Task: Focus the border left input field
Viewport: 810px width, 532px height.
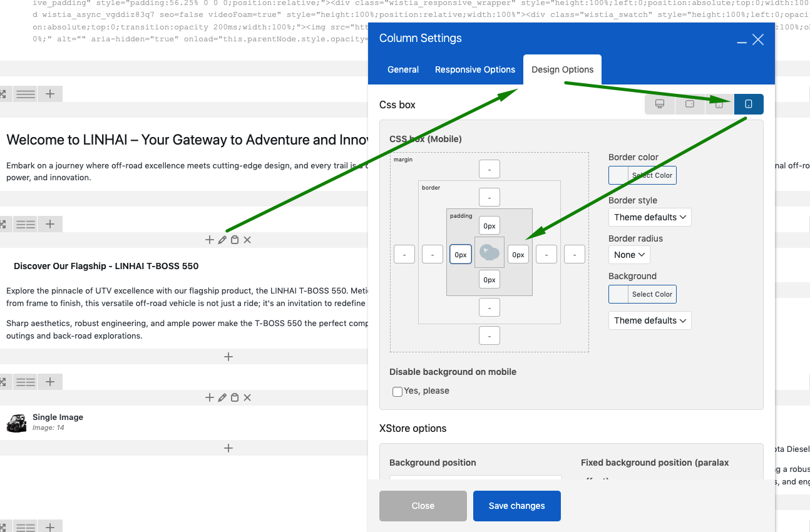Action: click(433, 255)
